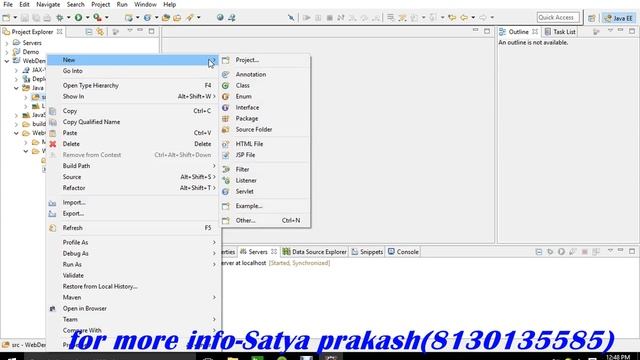Click the Back navigation arrow icon
Screen dimensions: 640x360
[464, 18]
